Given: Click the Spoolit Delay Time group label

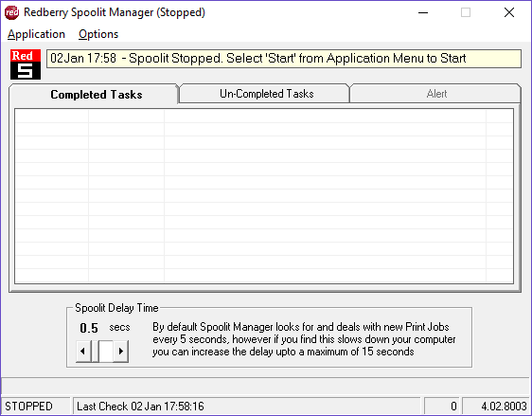Looking at the screenshot, I should coord(116,308).
